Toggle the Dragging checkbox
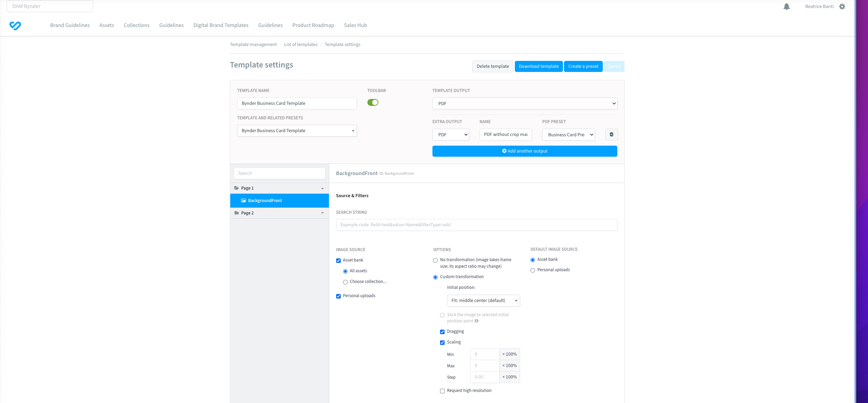Viewport: 868px width, 403px height. (442, 332)
